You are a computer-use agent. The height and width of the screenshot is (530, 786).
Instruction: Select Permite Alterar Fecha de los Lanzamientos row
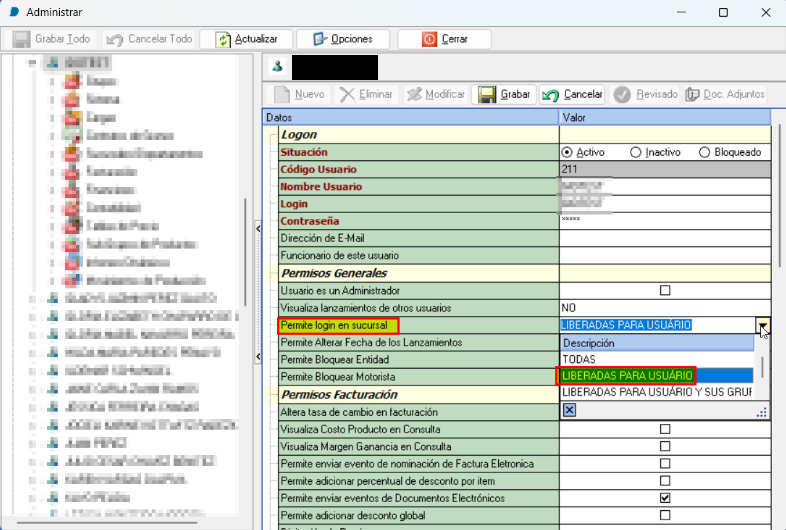(419, 342)
